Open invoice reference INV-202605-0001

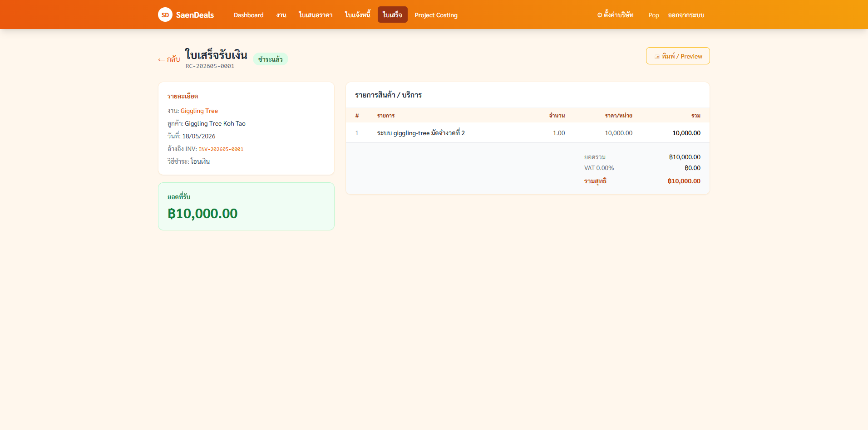point(221,149)
